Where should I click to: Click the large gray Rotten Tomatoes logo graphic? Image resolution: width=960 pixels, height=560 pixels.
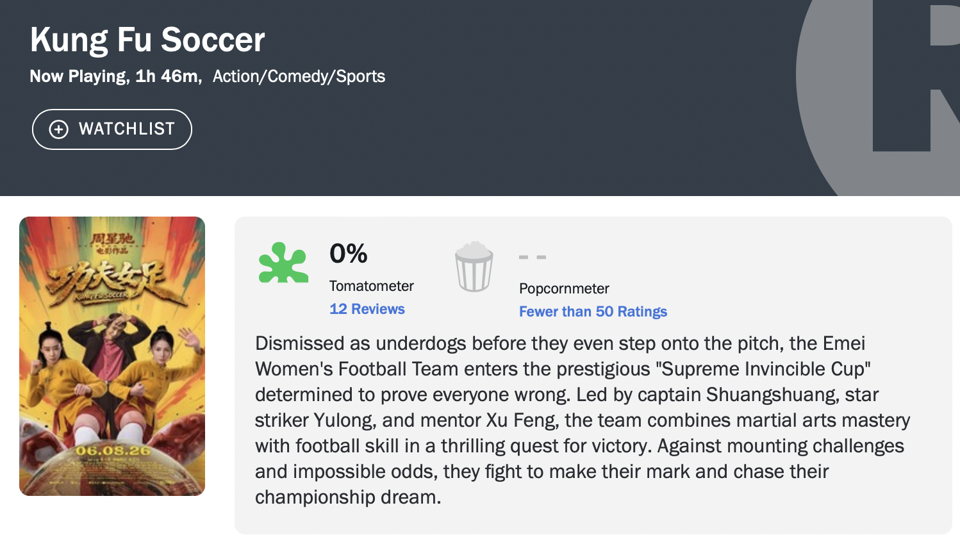pos(878,97)
